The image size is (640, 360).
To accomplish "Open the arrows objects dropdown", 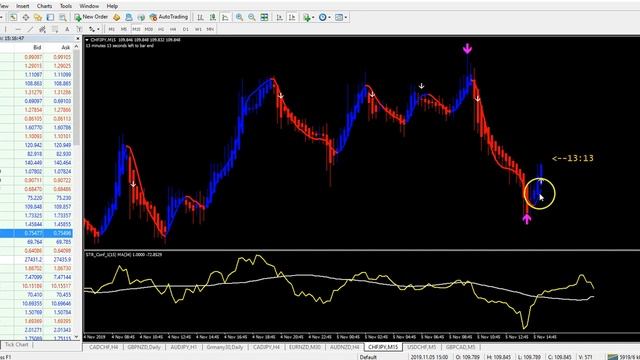I will (94, 29).
